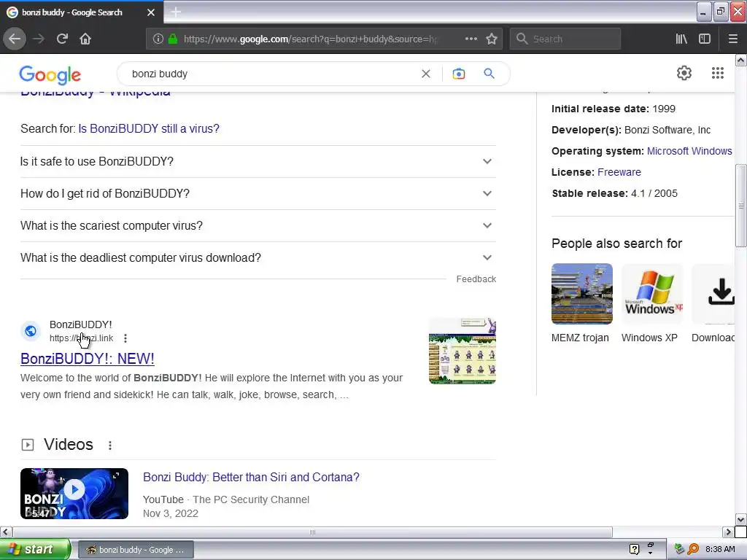Click 'Initial release date: 1999' text
The image size is (747, 560).
coord(613,109)
